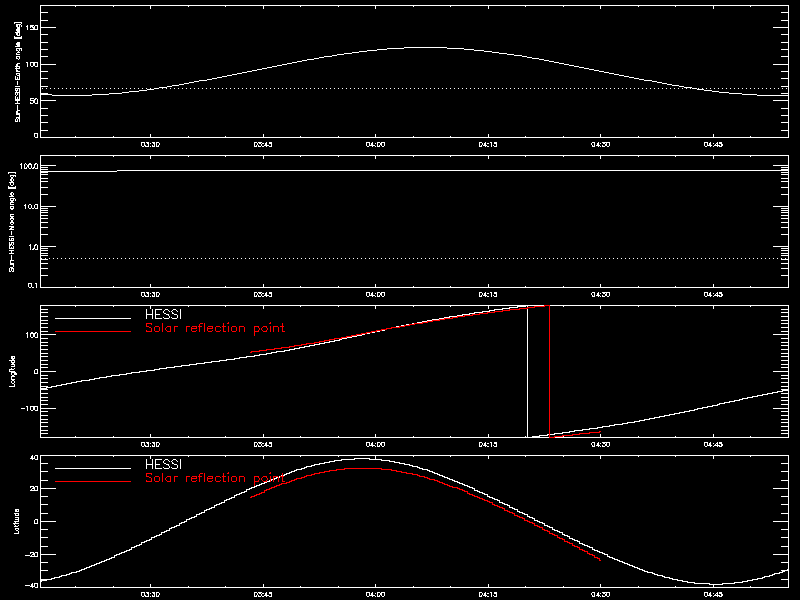800x600 pixels.
Task: Click red Solar reflection point legend in Longitude plot
Action: [x=215, y=328]
